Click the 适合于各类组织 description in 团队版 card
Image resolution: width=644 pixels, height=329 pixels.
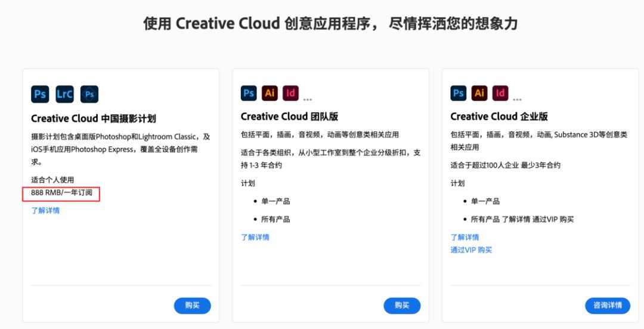330,159
